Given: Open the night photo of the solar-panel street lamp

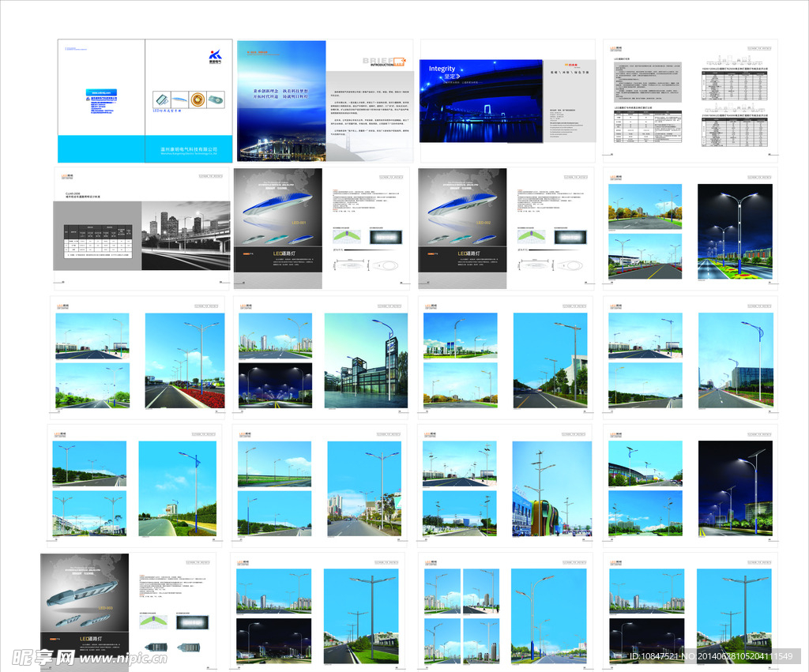Looking at the screenshot, I should (736, 489).
